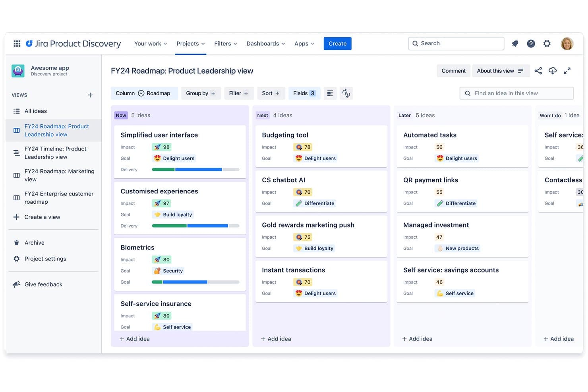Click the export cloud download icon
The image size is (588, 392).
point(553,71)
